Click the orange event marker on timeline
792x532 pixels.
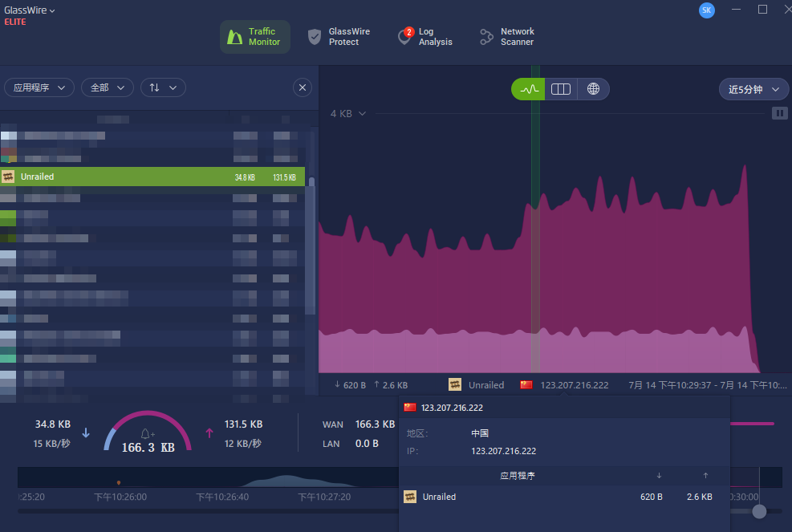coord(119,482)
